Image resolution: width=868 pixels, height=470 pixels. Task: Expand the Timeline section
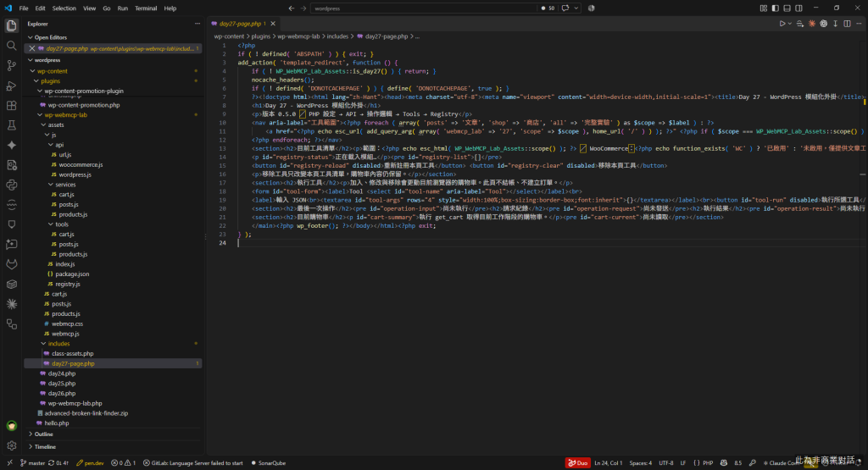point(44,447)
